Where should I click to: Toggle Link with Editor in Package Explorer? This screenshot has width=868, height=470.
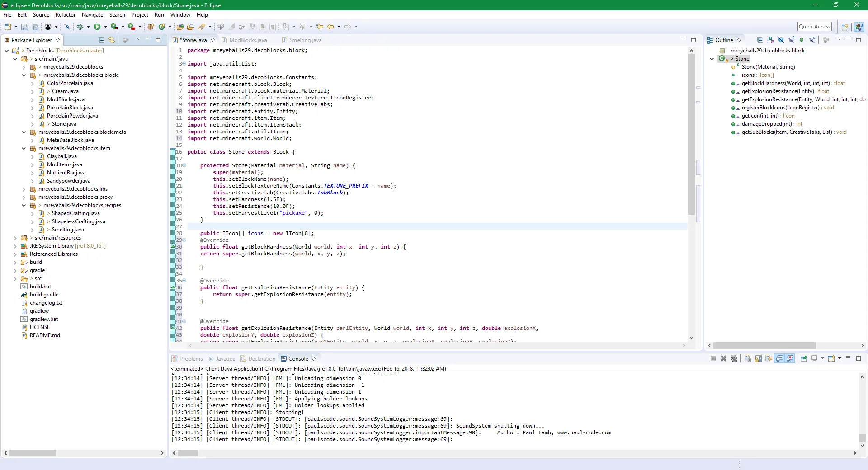[x=112, y=40]
